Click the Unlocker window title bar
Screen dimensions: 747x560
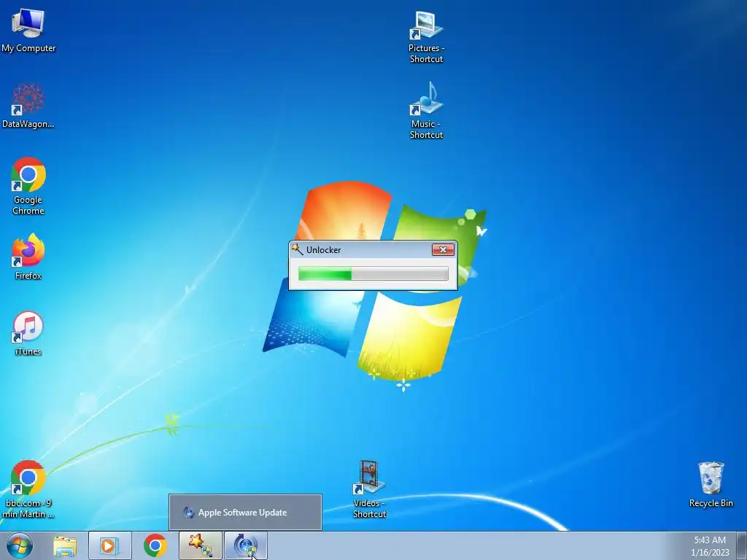click(x=373, y=249)
